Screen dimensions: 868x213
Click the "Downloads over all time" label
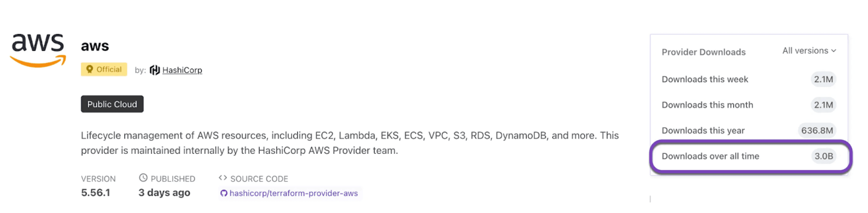point(710,156)
